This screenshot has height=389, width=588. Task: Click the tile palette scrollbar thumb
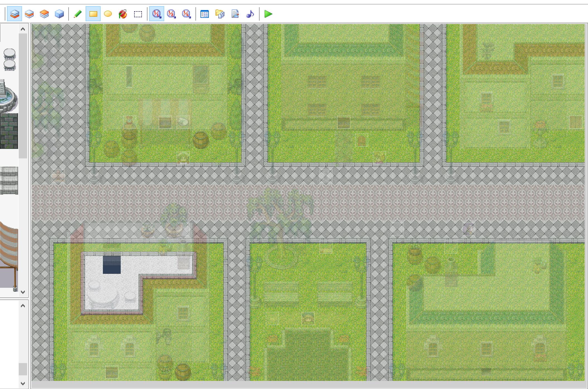tap(23, 96)
